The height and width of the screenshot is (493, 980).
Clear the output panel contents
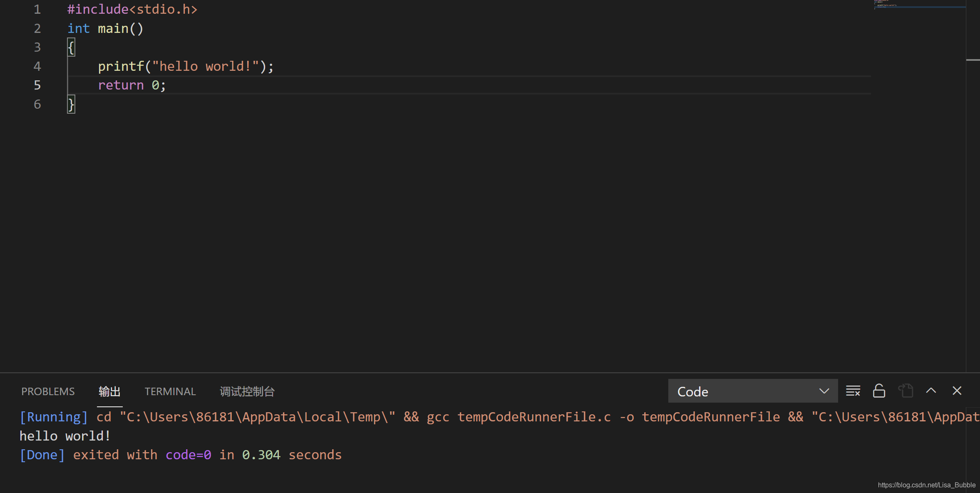coord(853,391)
